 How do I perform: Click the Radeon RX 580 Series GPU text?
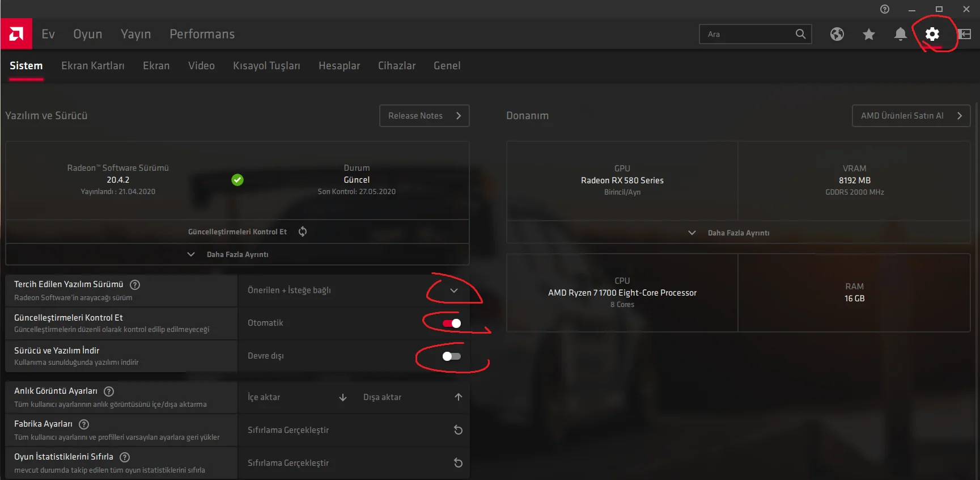coord(622,180)
